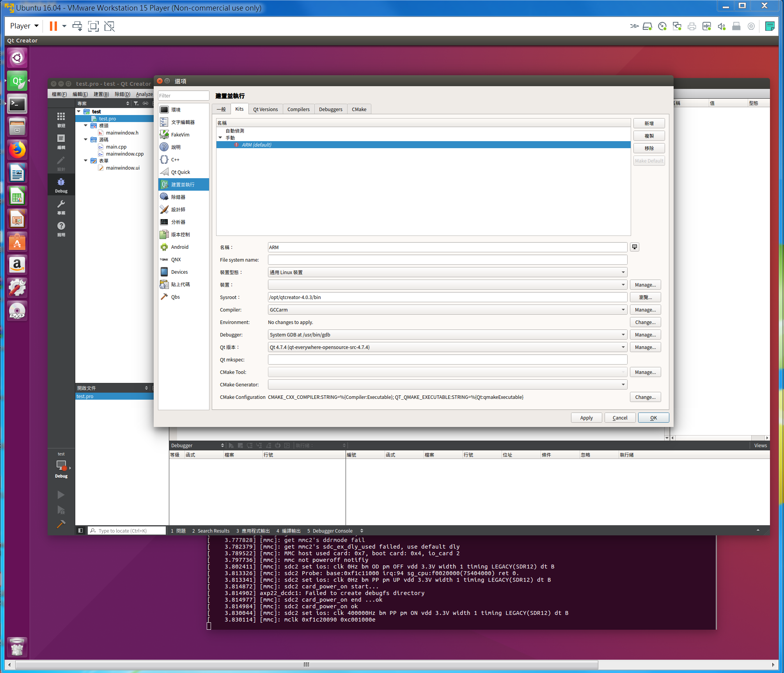Screen dimensions: 784x673
Task: Launch Firefox from the Ubuntu dock
Action: 17,150
